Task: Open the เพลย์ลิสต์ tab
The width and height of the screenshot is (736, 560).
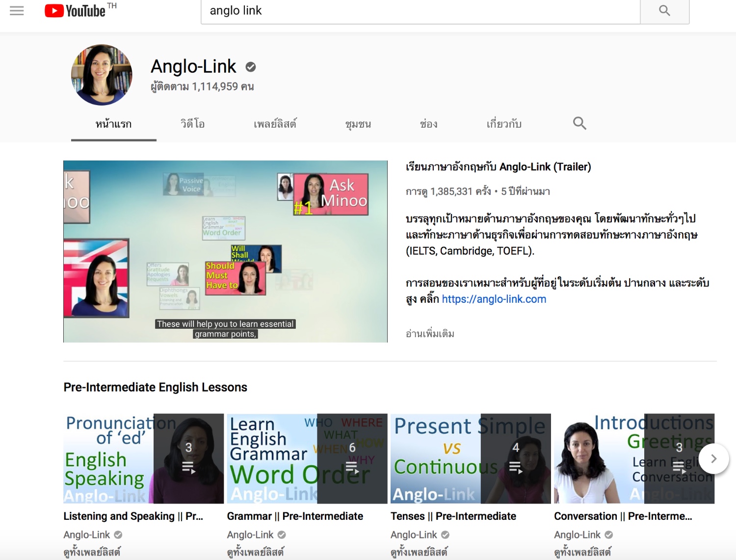Action: [x=275, y=124]
